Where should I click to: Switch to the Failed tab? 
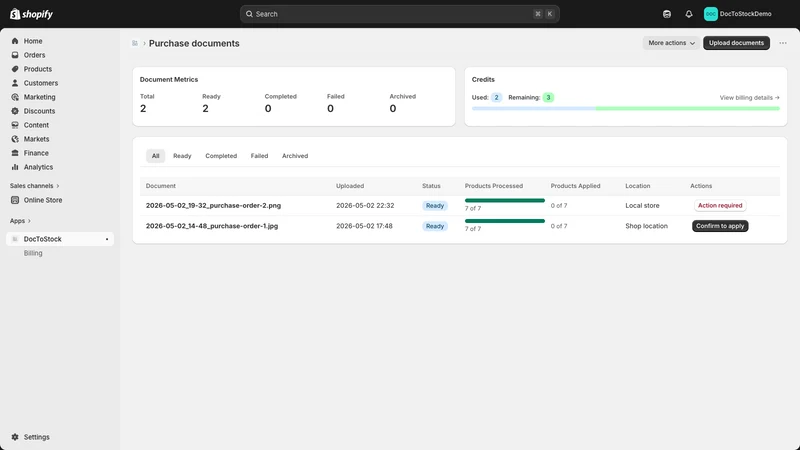[259, 156]
